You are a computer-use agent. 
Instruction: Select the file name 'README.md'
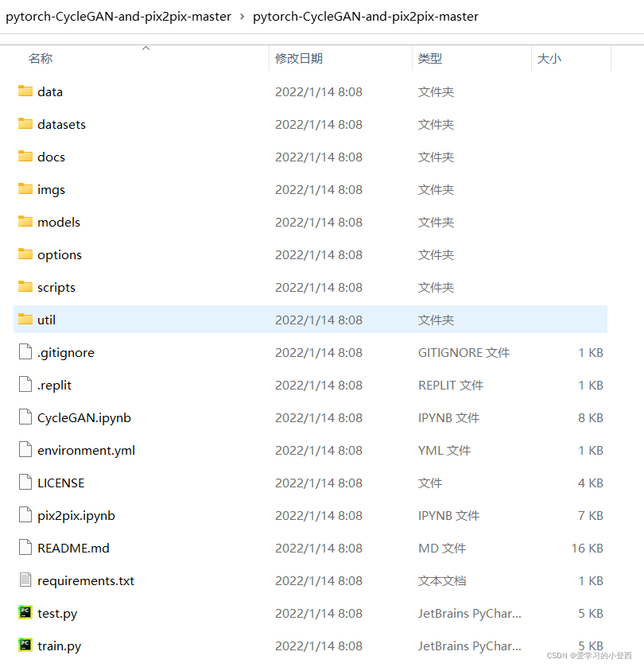click(x=73, y=548)
